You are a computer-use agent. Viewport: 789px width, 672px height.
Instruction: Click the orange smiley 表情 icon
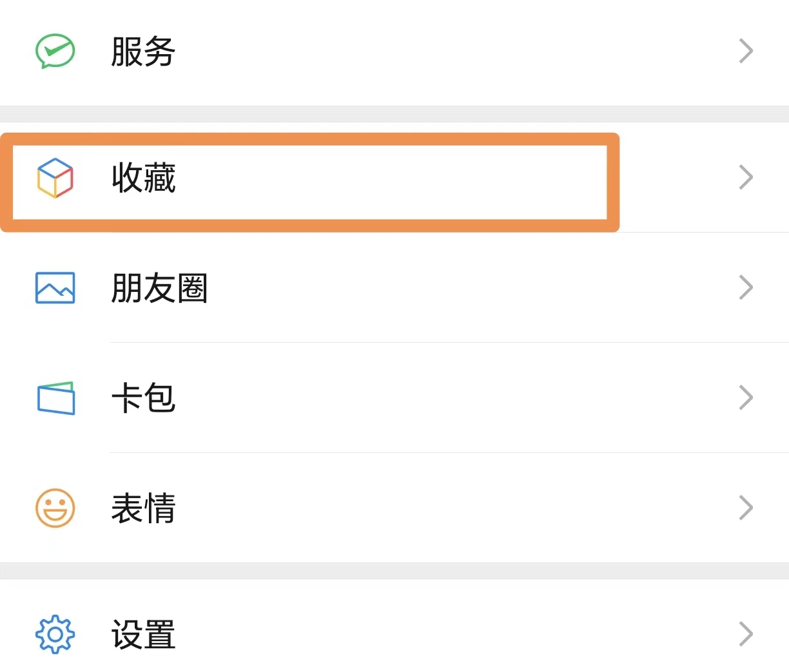click(x=55, y=508)
